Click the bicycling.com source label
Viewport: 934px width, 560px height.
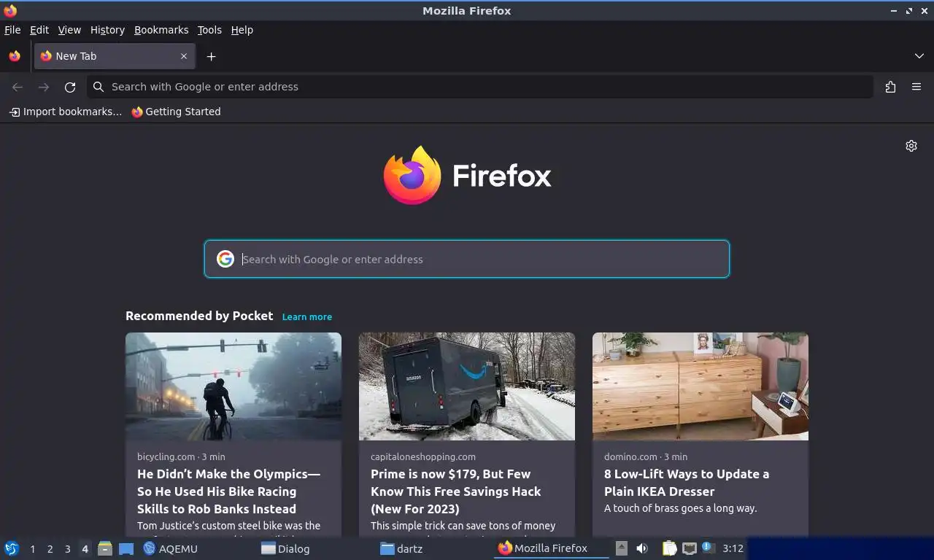click(166, 456)
